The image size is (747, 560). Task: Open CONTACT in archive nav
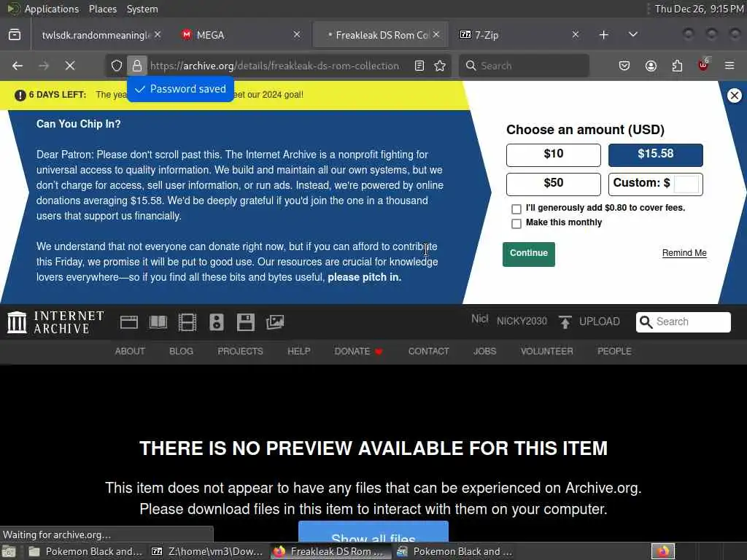pos(428,351)
